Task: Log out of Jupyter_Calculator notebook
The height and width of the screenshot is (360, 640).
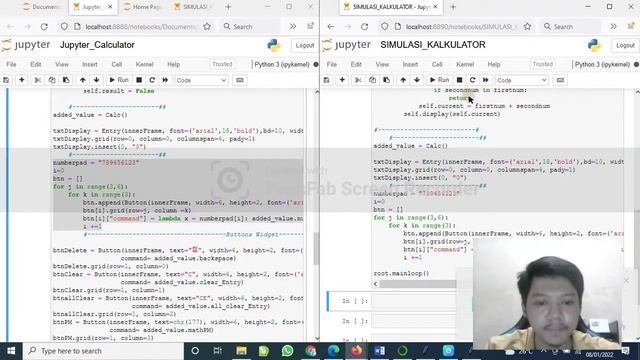Action: [x=304, y=45]
